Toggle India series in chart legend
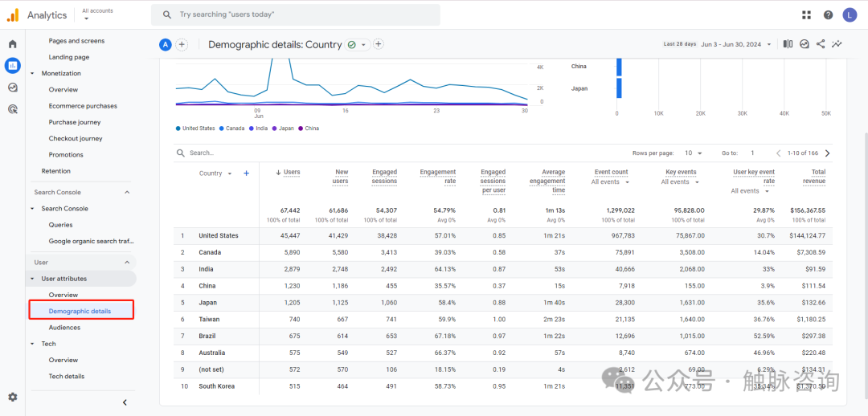The image size is (868, 416). (259, 128)
